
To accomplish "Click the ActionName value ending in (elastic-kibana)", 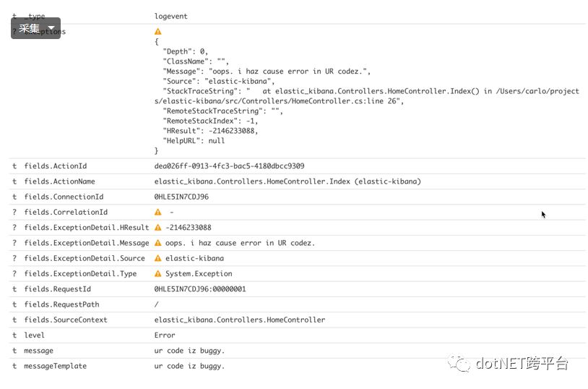I will 287,181.
